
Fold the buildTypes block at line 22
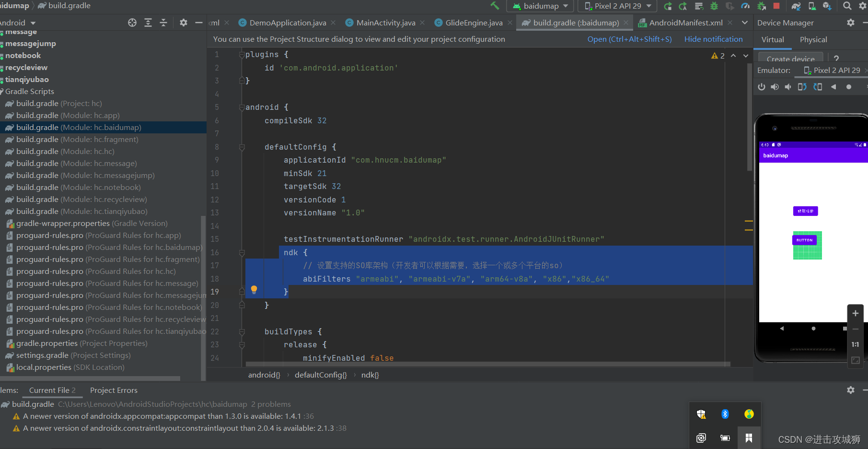[x=242, y=331]
